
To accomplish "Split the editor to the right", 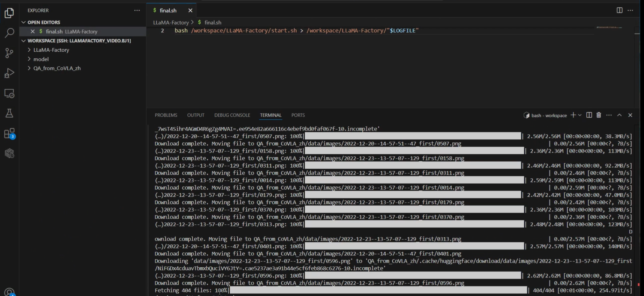I will [x=619, y=10].
